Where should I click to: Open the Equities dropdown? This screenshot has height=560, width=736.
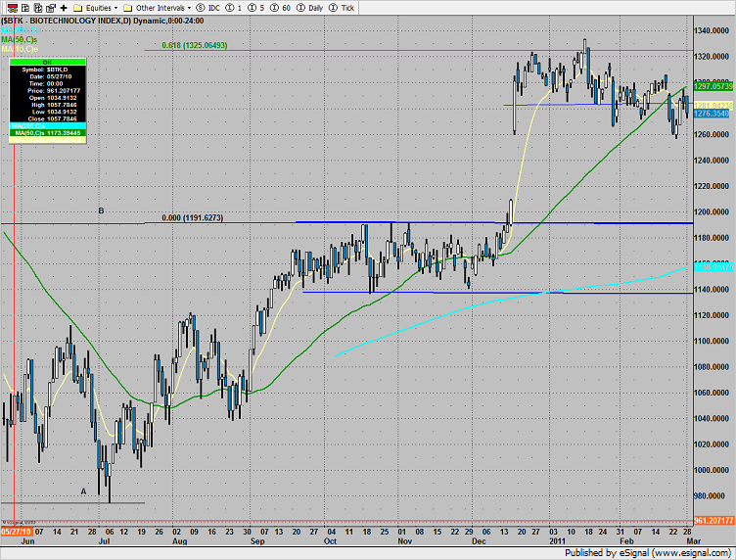(96, 8)
